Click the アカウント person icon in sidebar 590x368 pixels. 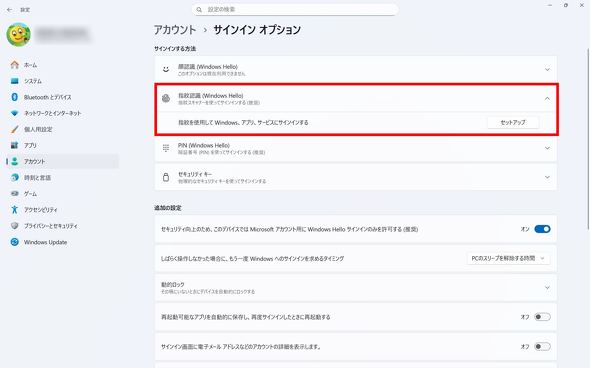coord(15,161)
